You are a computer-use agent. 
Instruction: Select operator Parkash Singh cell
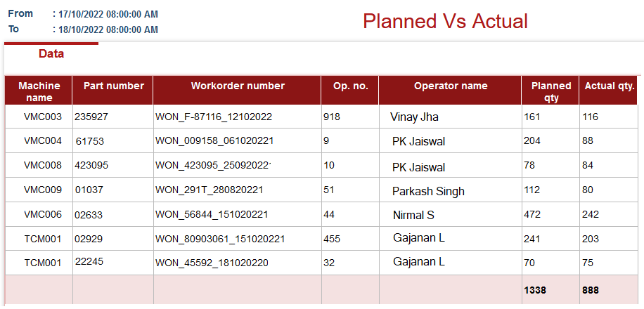click(450, 190)
